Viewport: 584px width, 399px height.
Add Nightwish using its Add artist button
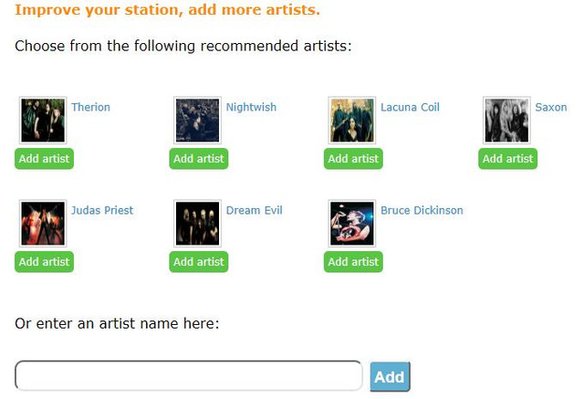tap(199, 159)
